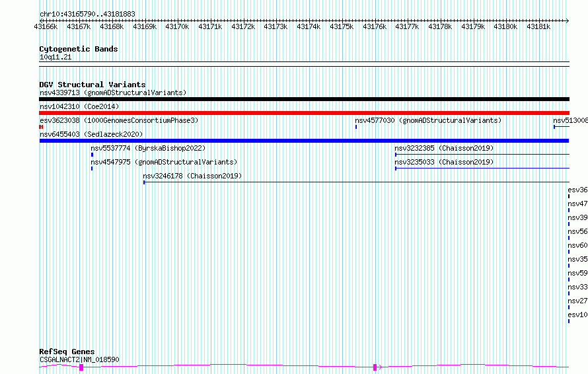Click the 43176k ruler tick label
This screenshot has height=374, width=588.
(x=375, y=26)
